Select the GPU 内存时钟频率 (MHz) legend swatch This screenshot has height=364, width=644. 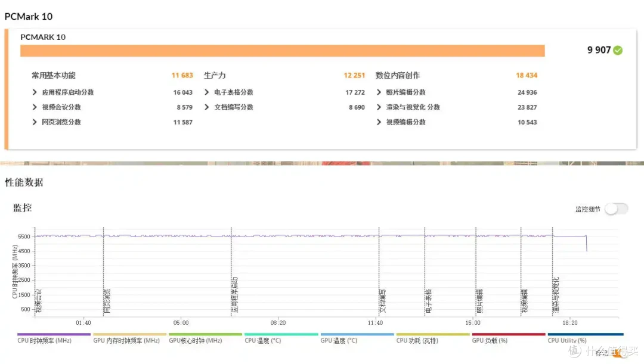coord(130,334)
